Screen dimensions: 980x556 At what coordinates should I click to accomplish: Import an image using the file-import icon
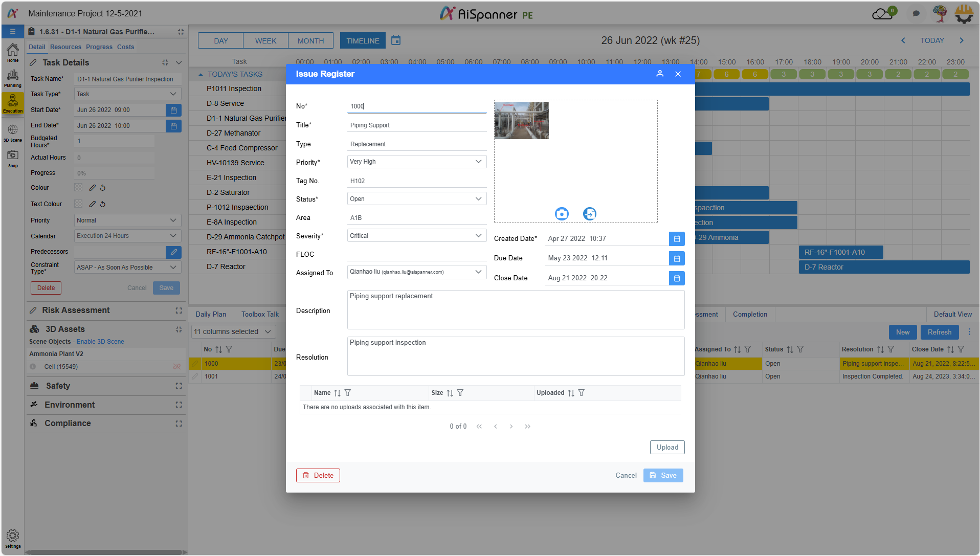click(x=589, y=214)
